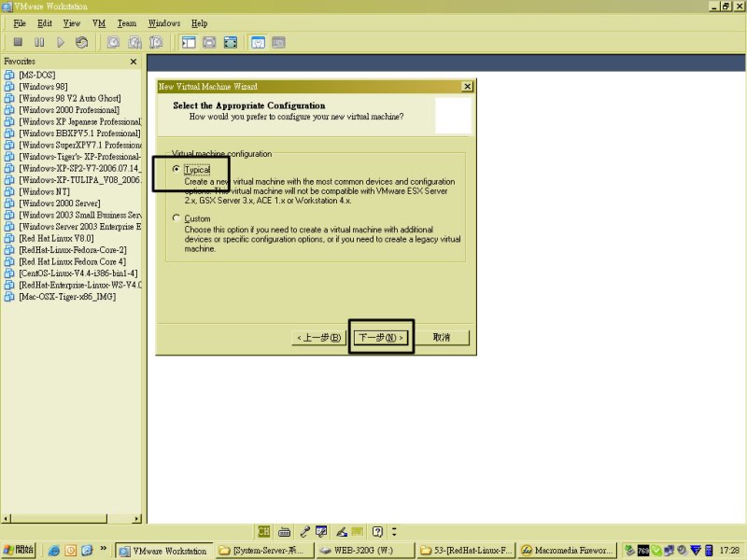Select the Typical configuration radio button
This screenshot has height=560, width=747.
(176, 169)
